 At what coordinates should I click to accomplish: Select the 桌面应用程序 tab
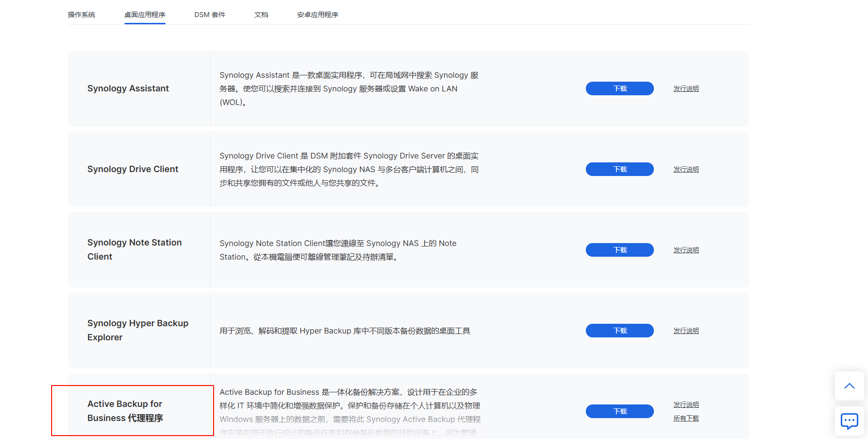point(145,15)
